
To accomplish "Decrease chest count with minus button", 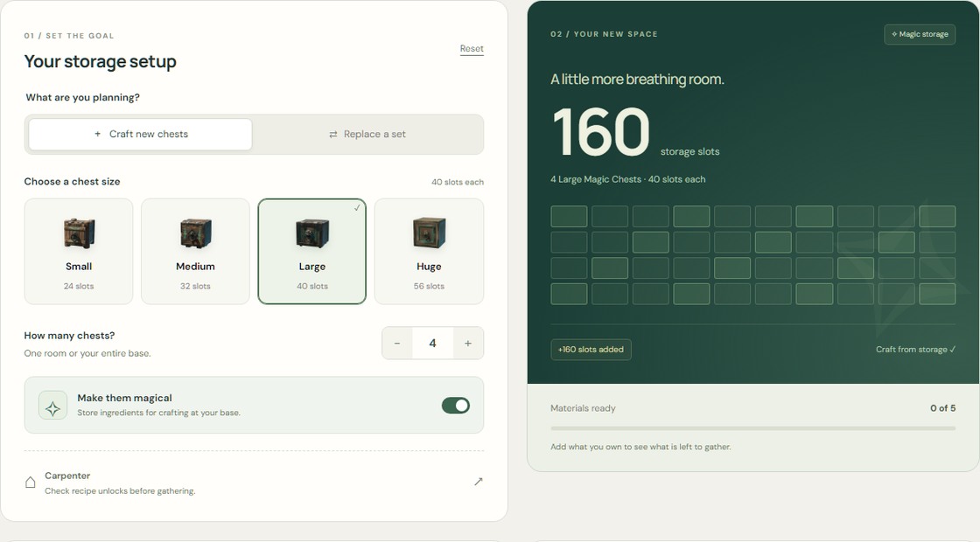I will (x=397, y=344).
